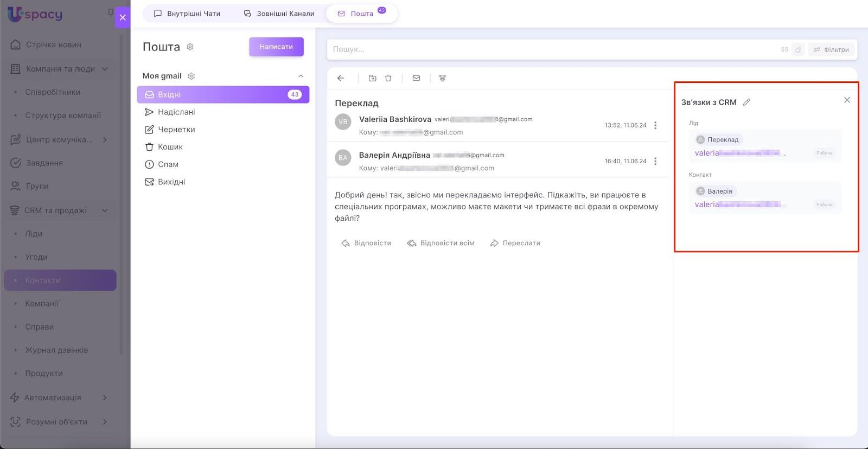This screenshot has width=868, height=449.
Task: Open the Надіслані mail folder
Action: click(176, 112)
